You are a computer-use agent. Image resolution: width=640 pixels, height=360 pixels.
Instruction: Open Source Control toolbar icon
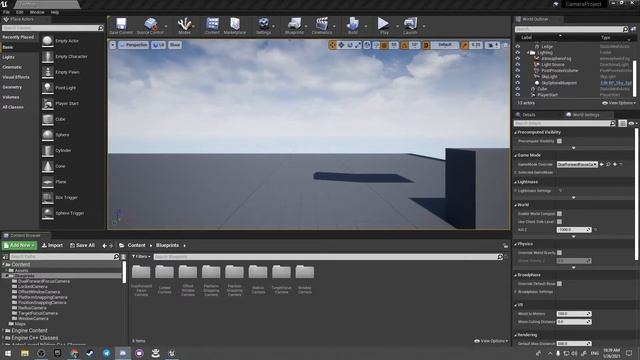pyautogui.click(x=150, y=25)
